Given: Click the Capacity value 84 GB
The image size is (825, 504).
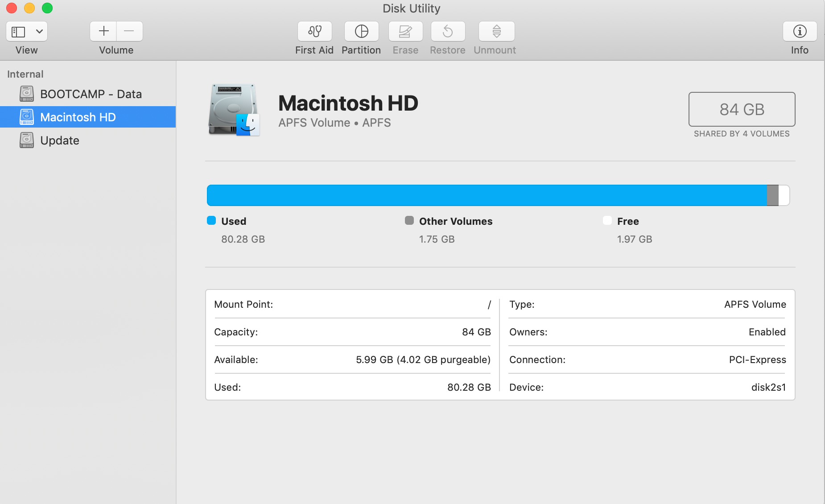Looking at the screenshot, I should (x=476, y=332).
